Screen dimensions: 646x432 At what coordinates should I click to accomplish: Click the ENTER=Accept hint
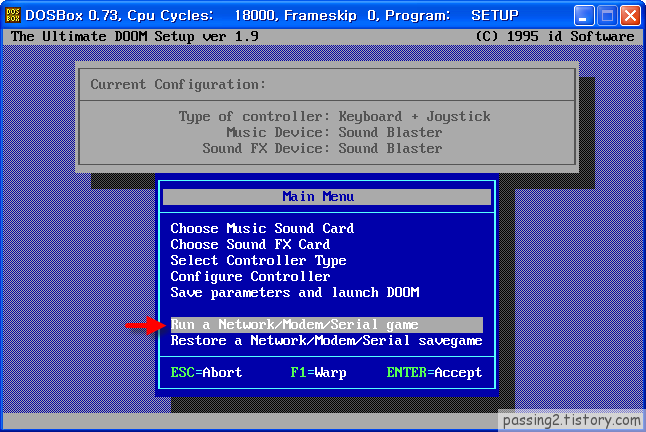click(434, 373)
